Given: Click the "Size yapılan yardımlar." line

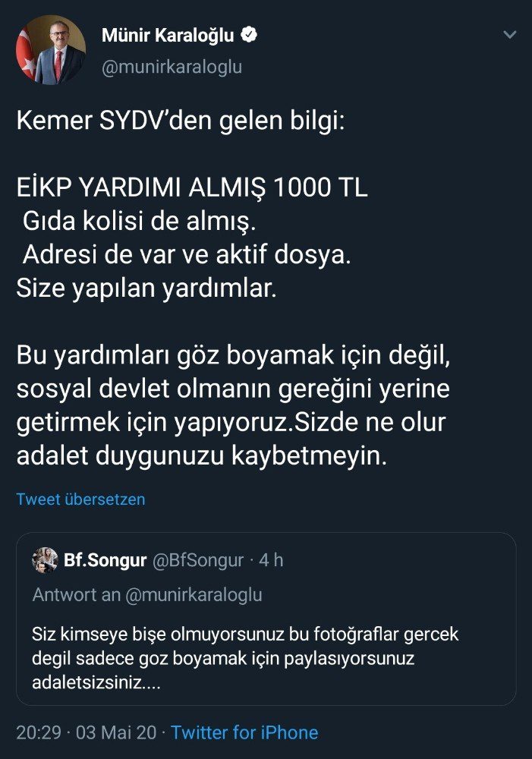Looking at the screenshot, I should (146, 290).
